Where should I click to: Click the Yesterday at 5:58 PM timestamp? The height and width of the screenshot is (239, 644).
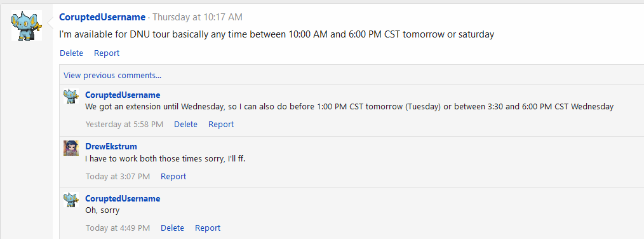click(x=124, y=124)
